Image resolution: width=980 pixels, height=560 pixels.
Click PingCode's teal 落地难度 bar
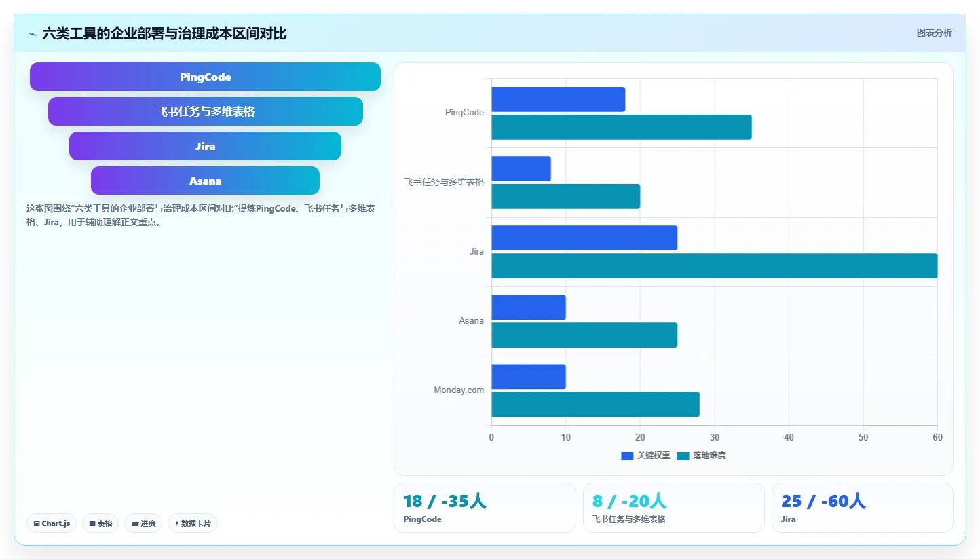(x=621, y=127)
